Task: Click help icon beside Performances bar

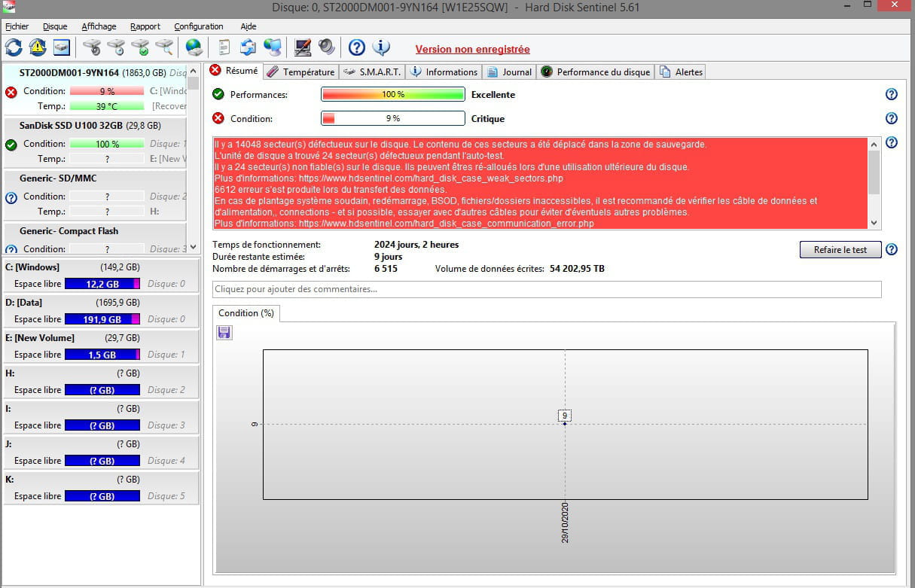Action: tap(892, 94)
